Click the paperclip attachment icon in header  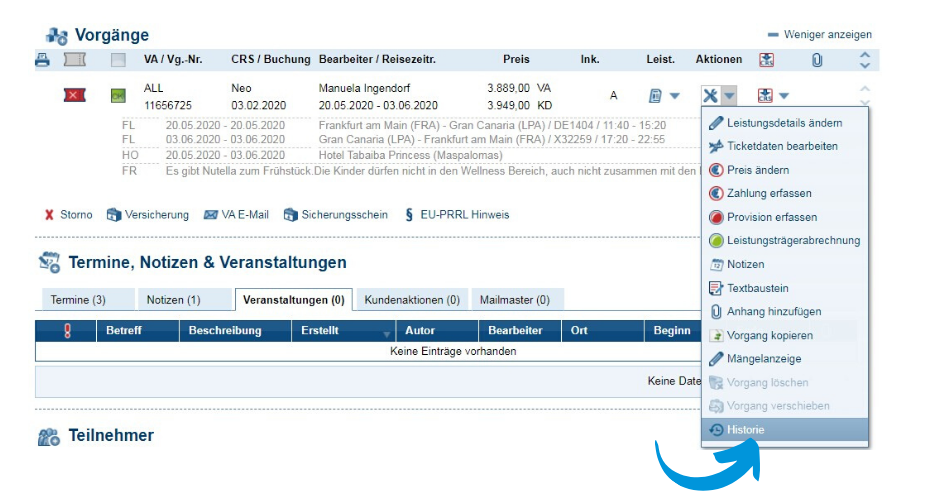click(x=816, y=61)
